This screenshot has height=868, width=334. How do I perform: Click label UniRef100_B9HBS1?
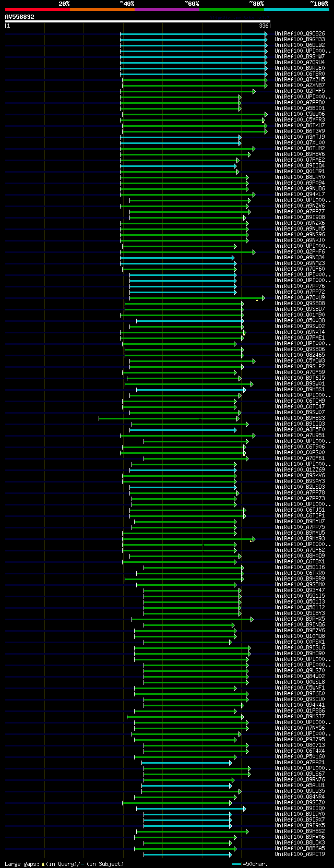300,390
